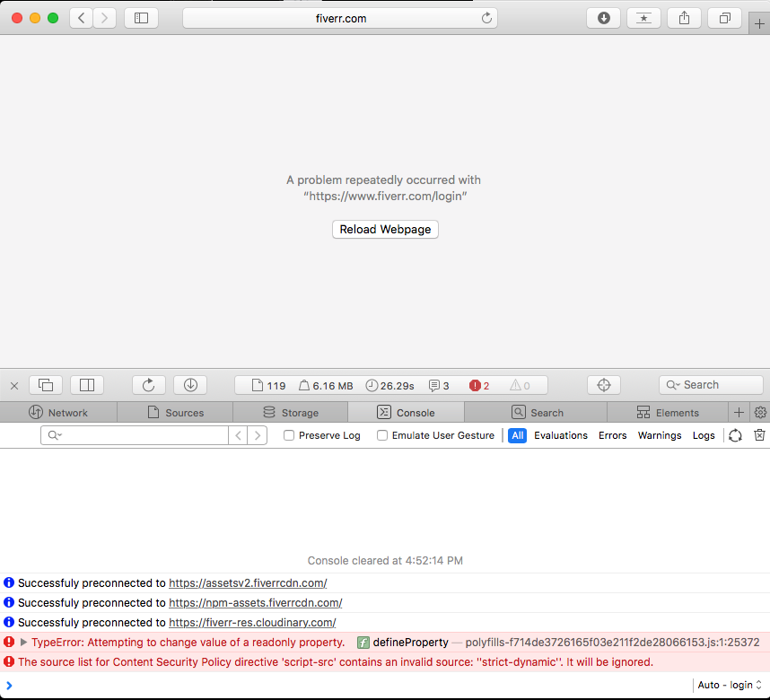Open console filter search options dropdown
Viewport: 770px width, 700px height.
click(55, 435)
